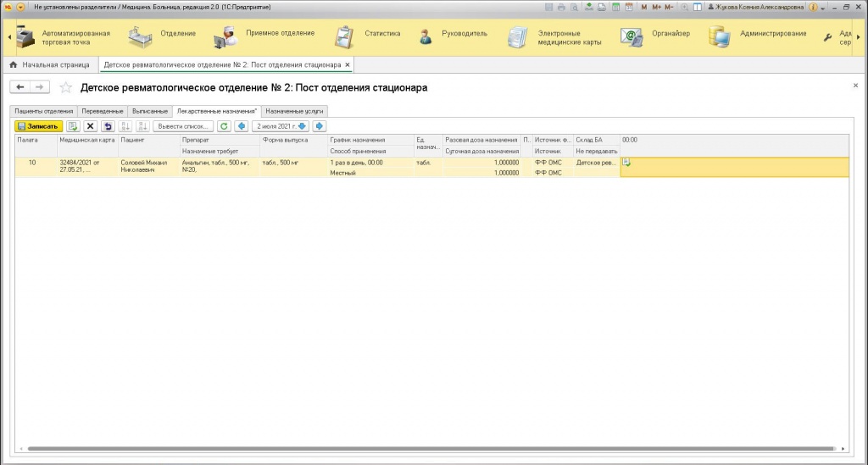Go to previous date with left arrow
This screenshot has width=868, height=465.
point(242,126)
